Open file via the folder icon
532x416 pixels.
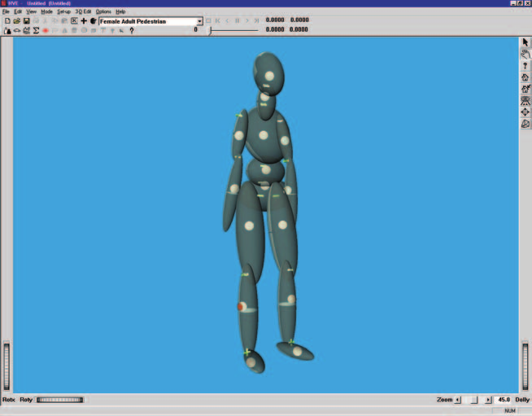(16, 21)
